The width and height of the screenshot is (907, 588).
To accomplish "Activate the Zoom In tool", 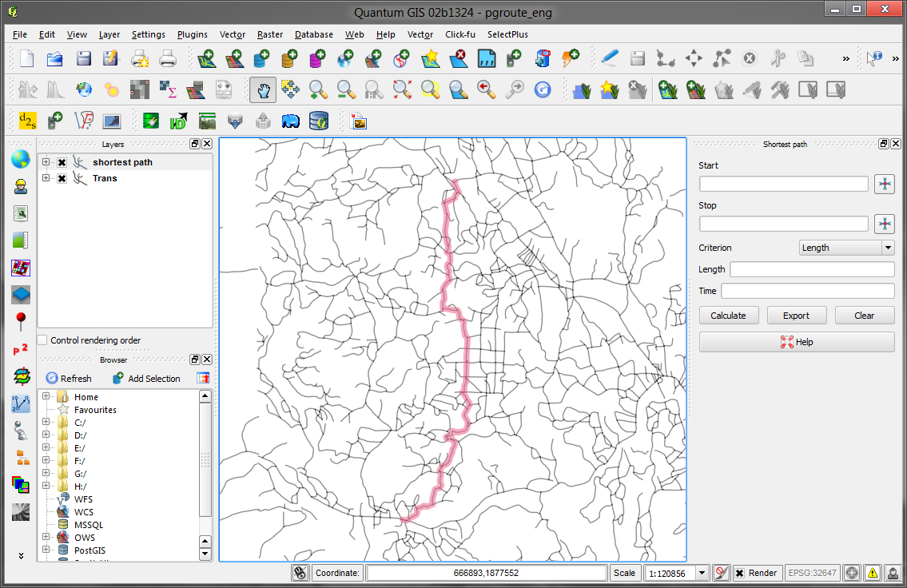I will click(318, 89).
